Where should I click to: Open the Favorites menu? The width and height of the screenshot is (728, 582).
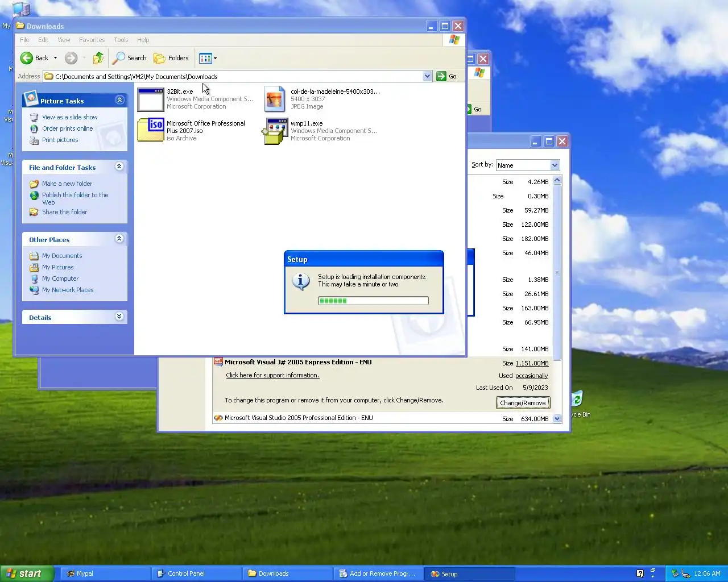click(92, 40)
